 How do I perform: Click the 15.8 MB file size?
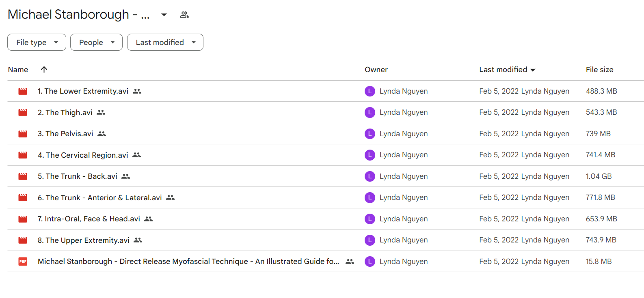click(x=599, y=262)
